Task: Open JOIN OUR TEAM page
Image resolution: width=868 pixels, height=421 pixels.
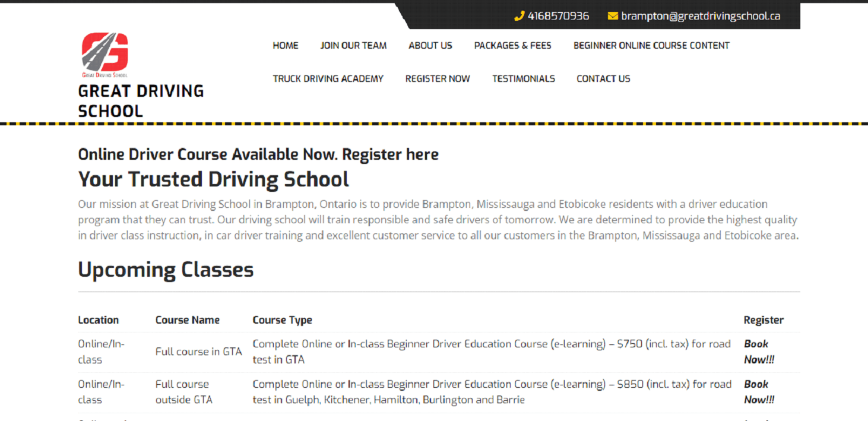Action: (353, 45)
